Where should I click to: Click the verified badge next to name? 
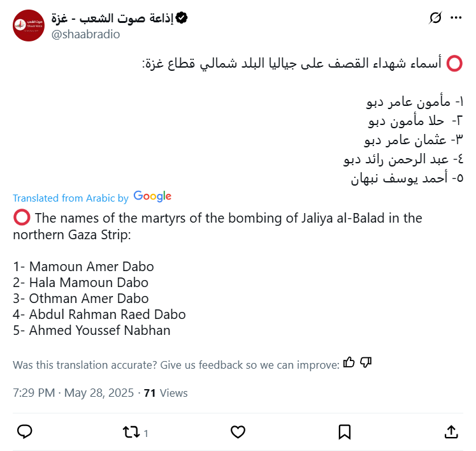(x=182, y=18)
